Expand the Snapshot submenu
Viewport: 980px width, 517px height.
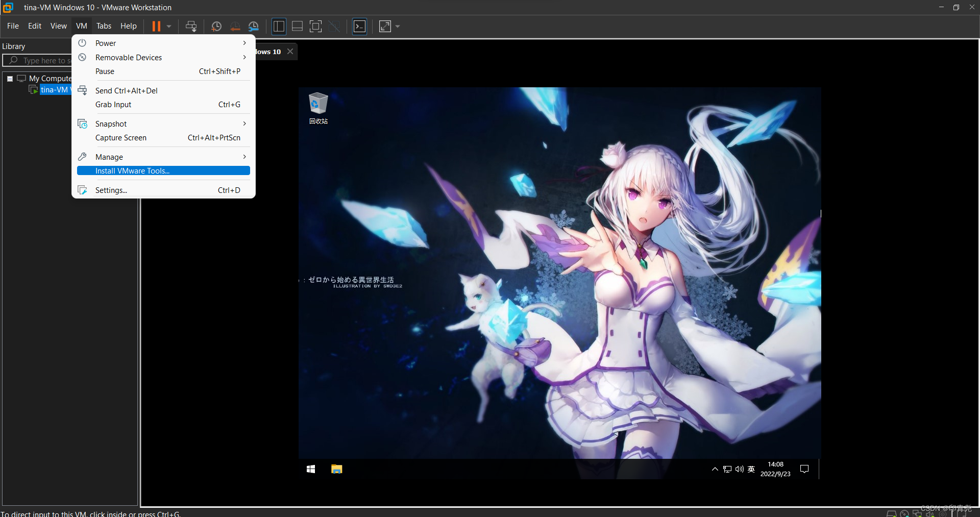pos(163,124)
